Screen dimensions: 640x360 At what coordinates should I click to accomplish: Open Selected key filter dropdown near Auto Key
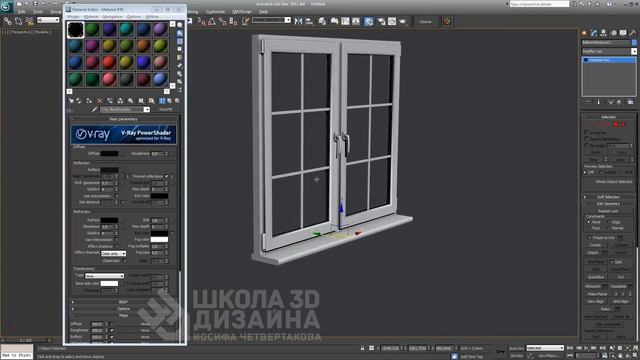click(x=545, y=348)
